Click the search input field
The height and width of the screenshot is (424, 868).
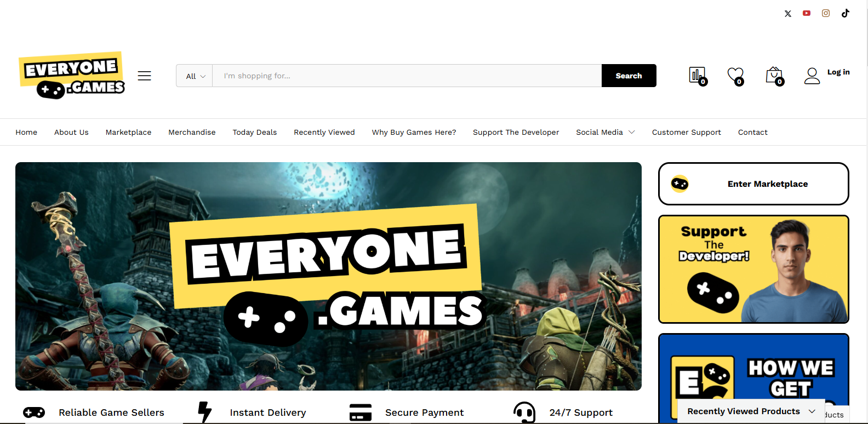click(x=407, y=76)
